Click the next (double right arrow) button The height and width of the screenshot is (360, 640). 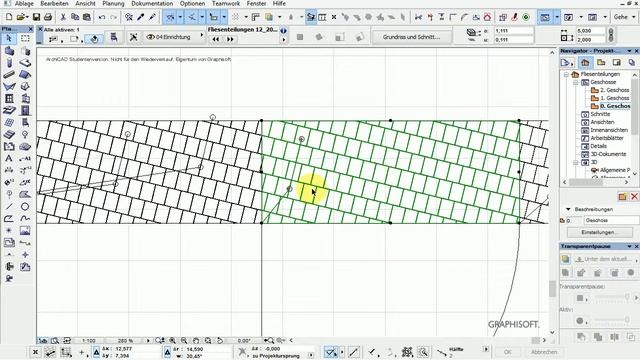[230, 39]
